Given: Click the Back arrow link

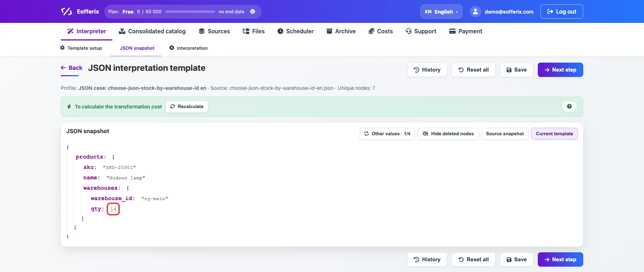Looking at the screenshot, I should [72, 68].
